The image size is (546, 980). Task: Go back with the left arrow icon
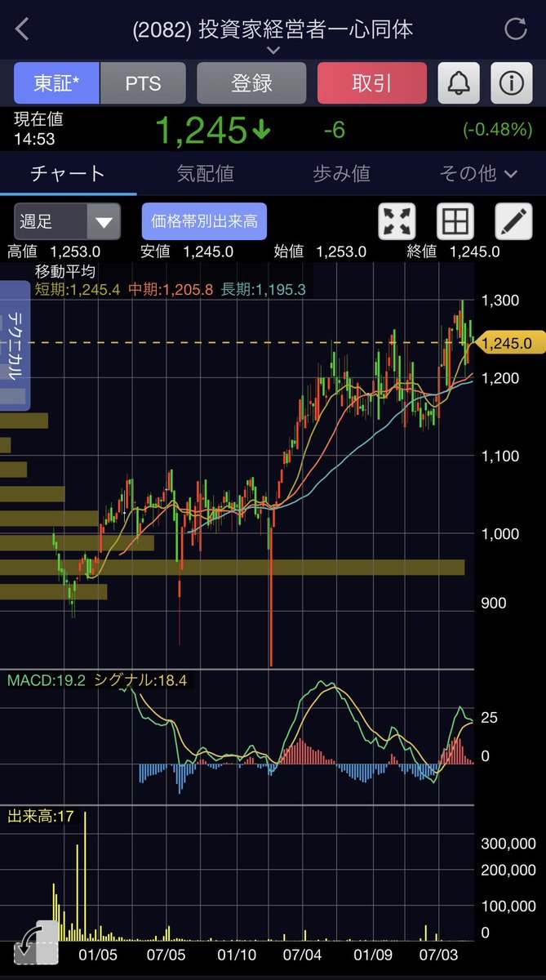tap(22, 30)
